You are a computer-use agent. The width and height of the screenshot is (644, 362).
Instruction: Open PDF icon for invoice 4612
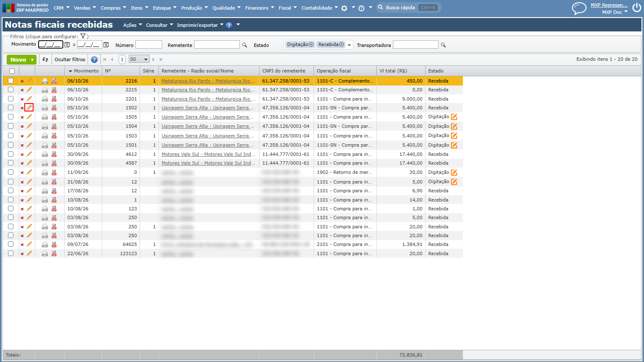(x=54, y=154)
